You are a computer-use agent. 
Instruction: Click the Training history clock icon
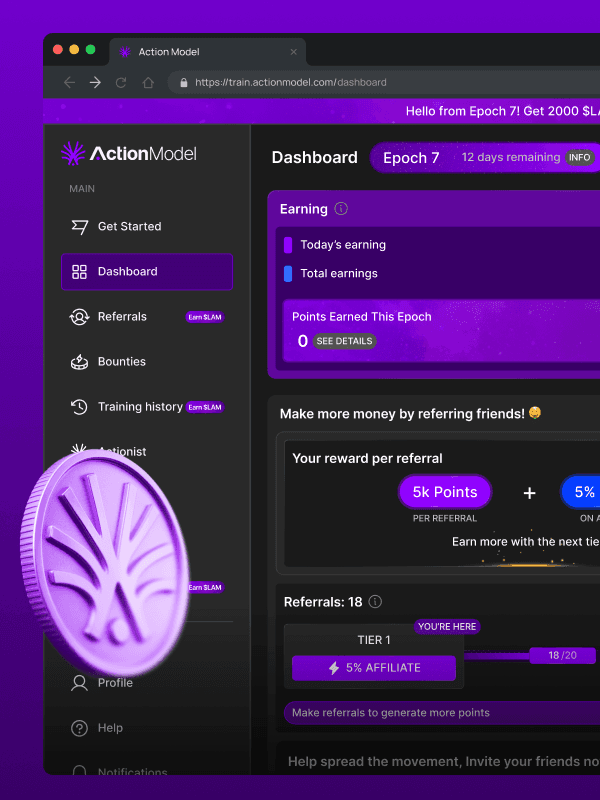click(x=79, y=407)
